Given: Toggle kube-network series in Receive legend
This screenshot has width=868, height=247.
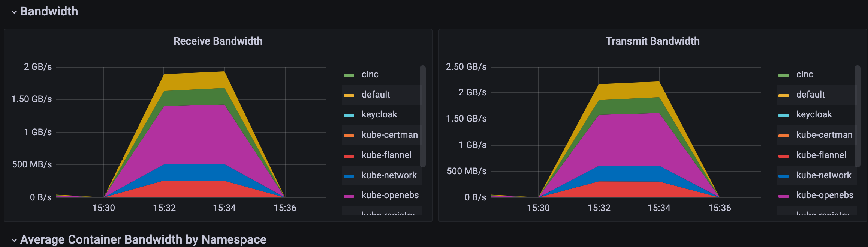Looking at the screenshot, I should click(389, 175).
